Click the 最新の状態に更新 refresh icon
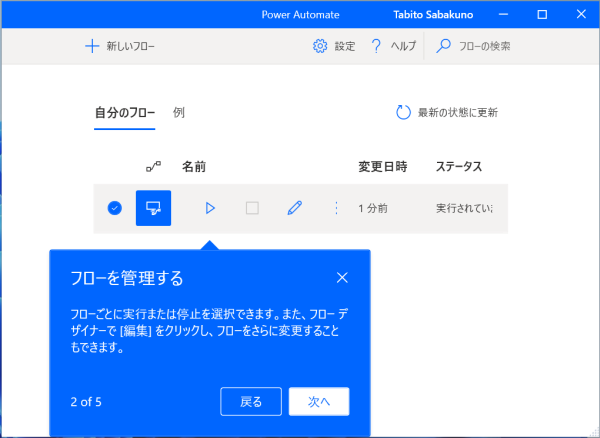Viewport: 600px width, 438px height. pos(403,112)
